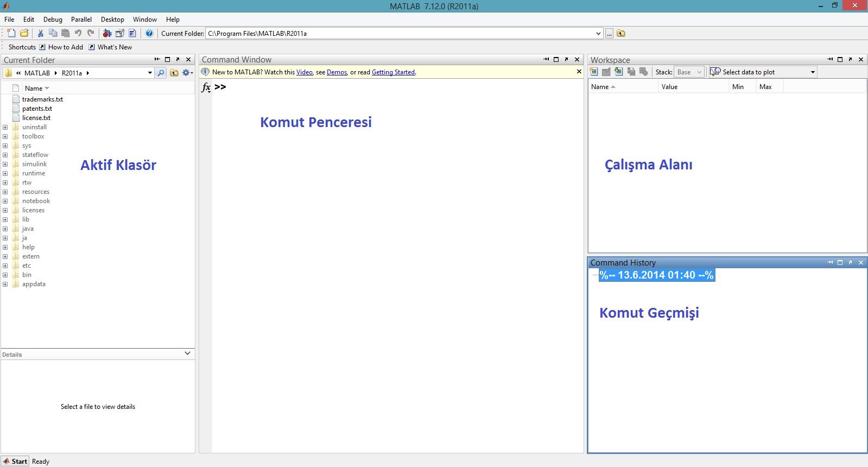The height and width of the screenshot is (467, 868).
Task: Open a file using the yellow folder icon
Action: point(24,33)
